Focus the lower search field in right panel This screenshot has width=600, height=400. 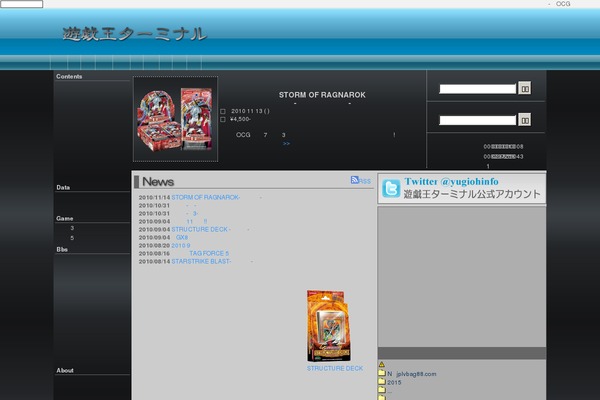pyautogui.click(x=478, y=120)
